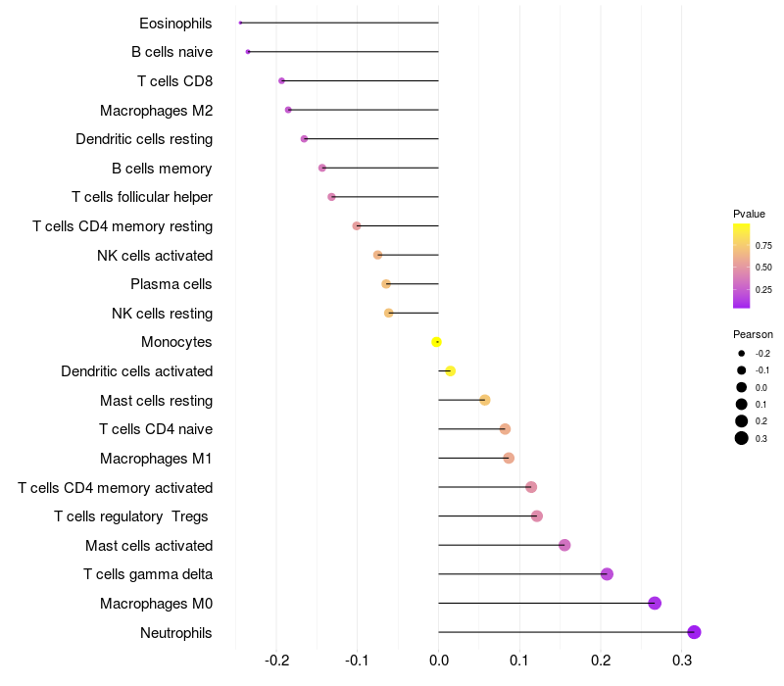Select the Eosinophils data point
Image resolution: width=784 pixels, height=686 pixels.
point(240,23)
